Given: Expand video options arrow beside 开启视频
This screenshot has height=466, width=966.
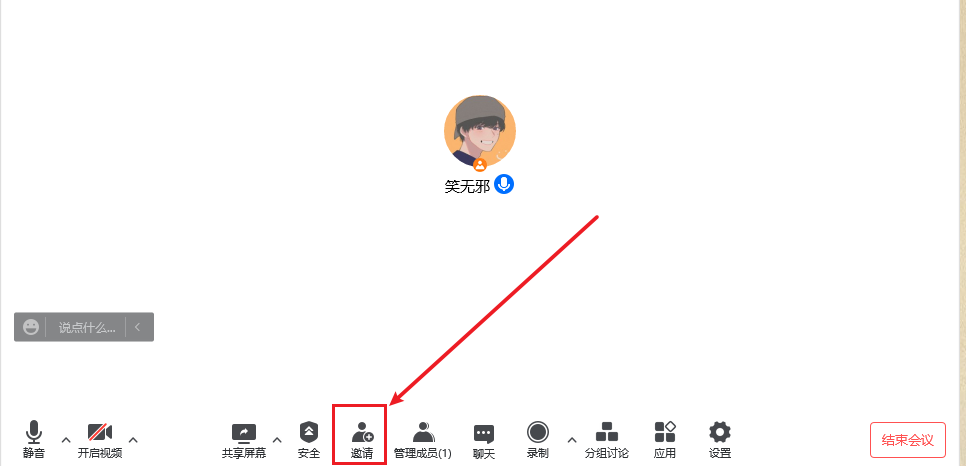Looking at the screenshot, I should click(133, 439).
